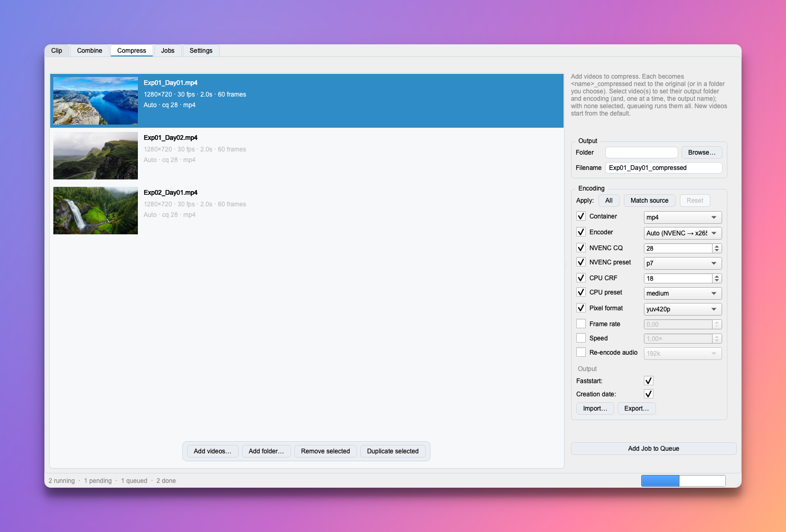Uncheck the Pixel format checkbox

(581, 308)
